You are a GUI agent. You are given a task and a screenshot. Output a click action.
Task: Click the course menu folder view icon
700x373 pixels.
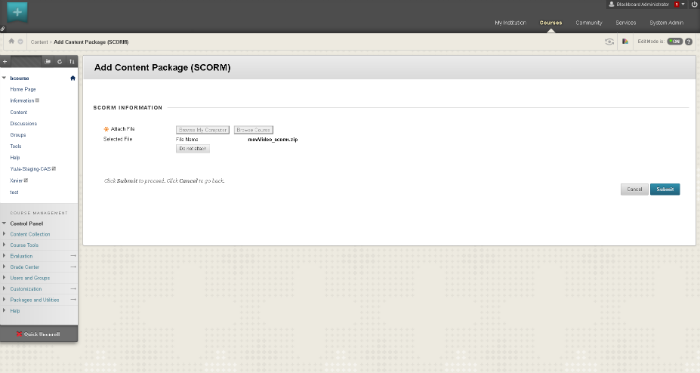pyautogui.click(x=48, y=62)
